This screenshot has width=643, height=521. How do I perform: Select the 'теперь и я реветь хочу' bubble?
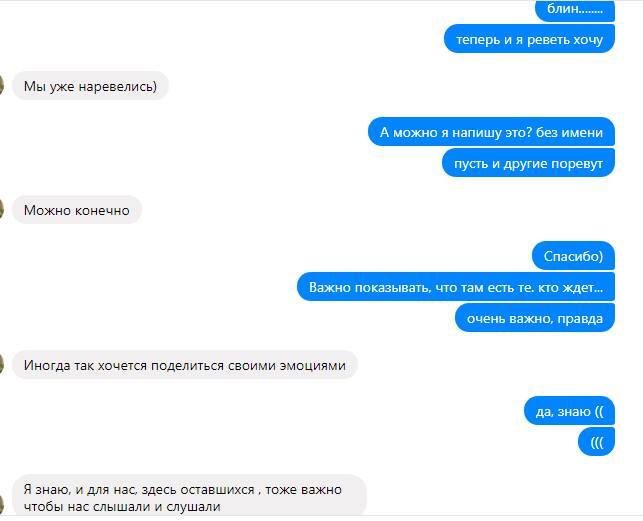tap(529, 39)
